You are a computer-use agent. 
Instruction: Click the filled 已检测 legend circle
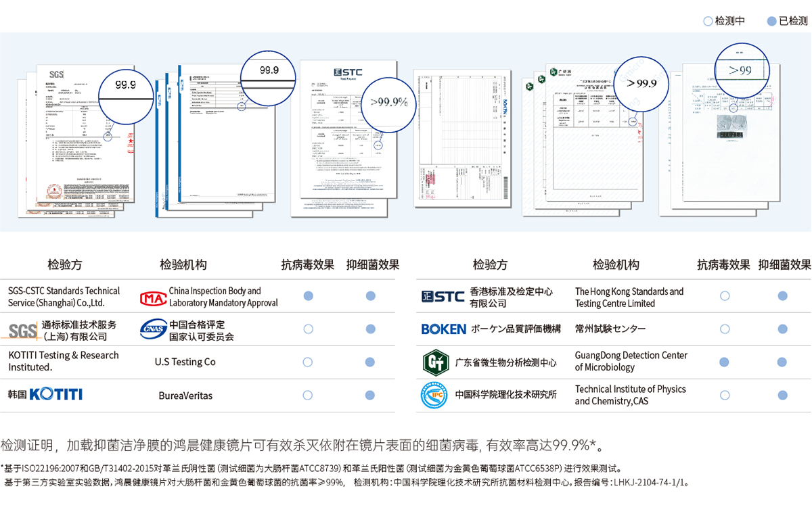[771, 21]
